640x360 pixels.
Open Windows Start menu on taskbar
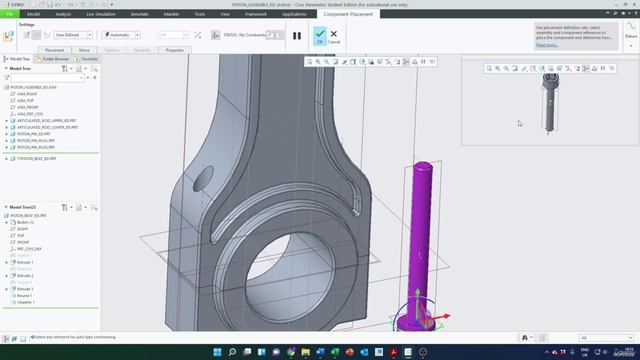coord(218,352)
